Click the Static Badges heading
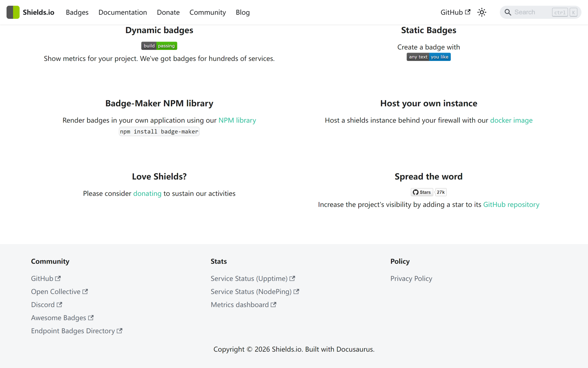Image resolution: width=588 pixels, height=368 pixels. 429,30
